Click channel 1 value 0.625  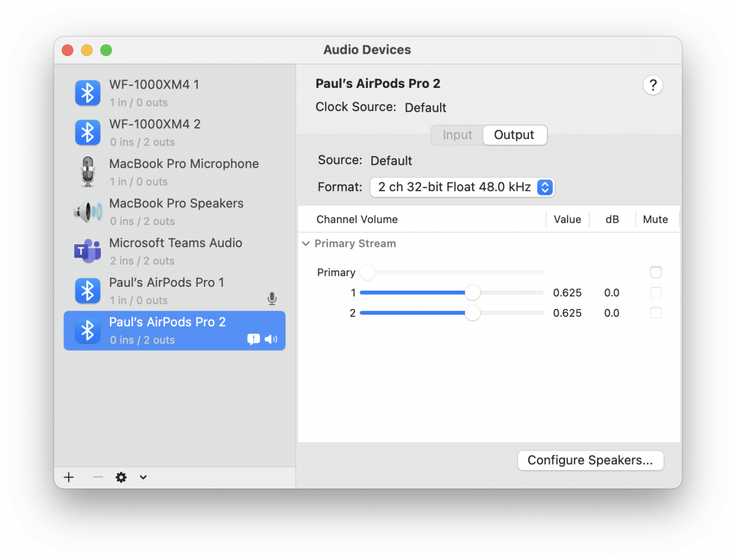pyautogui.click(x=567, y=293)
